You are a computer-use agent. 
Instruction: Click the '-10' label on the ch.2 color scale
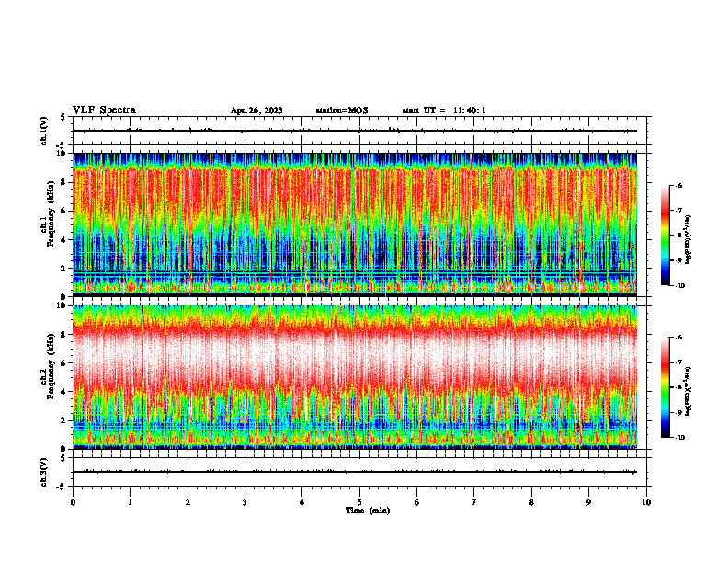[x=679, y=438]
